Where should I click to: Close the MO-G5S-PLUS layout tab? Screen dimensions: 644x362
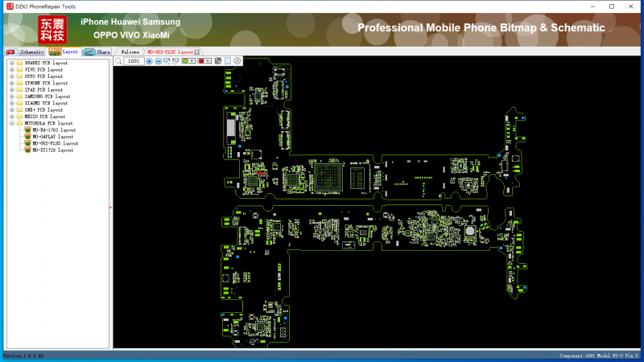pos(197,52)
